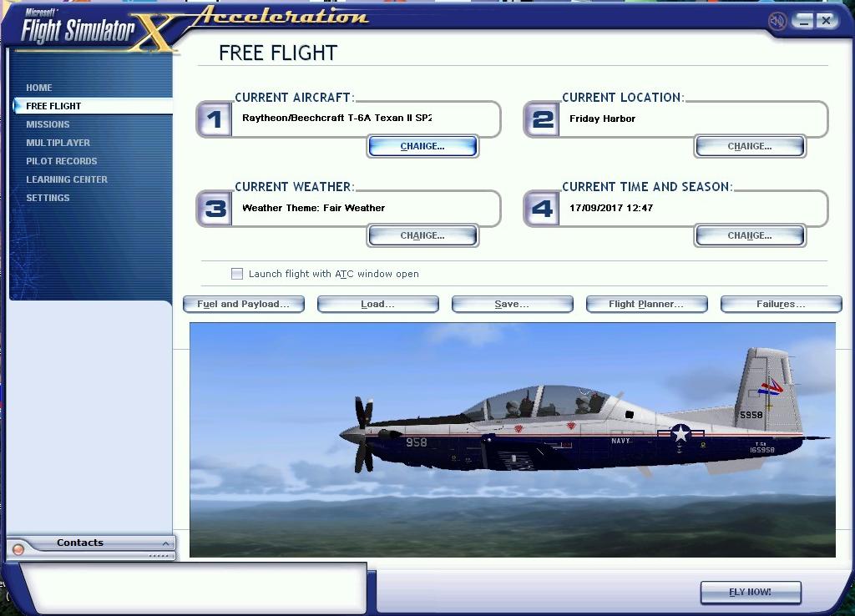Select Free Flight in the sidebar
Viewport: 855px width, 616px height.
point(92,106)
